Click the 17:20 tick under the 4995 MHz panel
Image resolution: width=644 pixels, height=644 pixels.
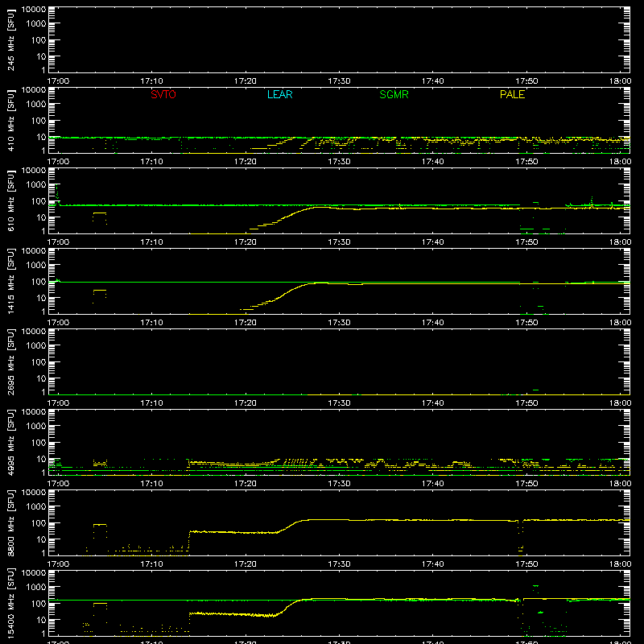[246, 484]
